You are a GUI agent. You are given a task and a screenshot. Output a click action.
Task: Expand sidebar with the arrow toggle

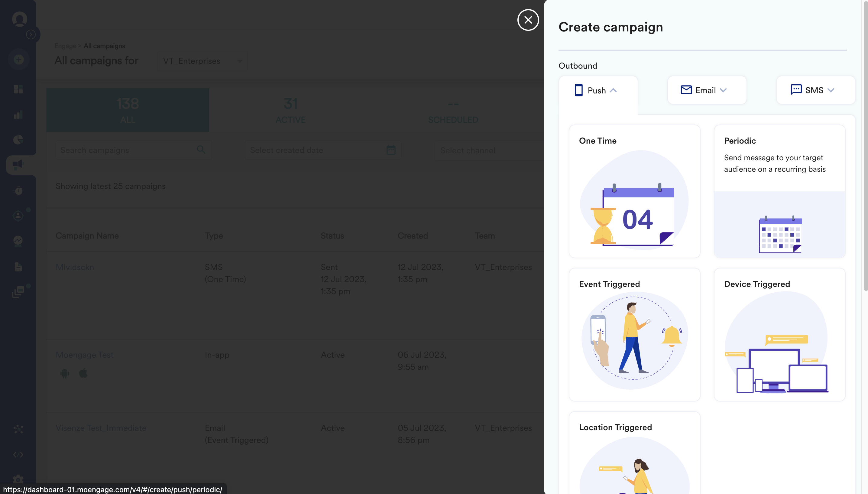31,34
